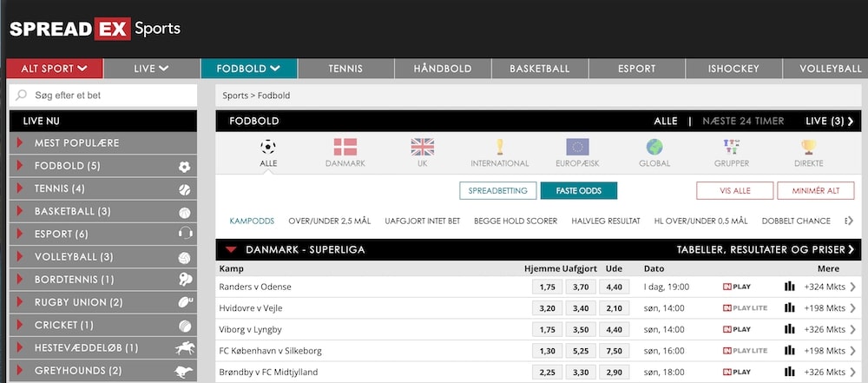The image size is (868, 383).
Task: Open the Håndbold navigation tab
Action: (x=443, y=69)
